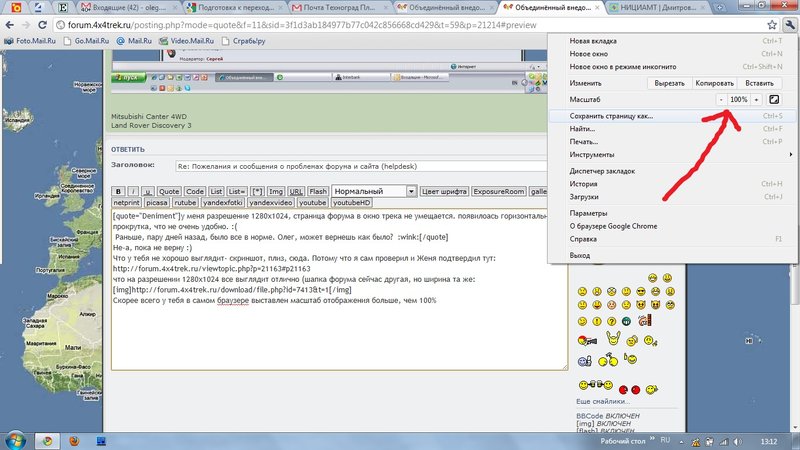Decrease zoom with the minus button
Screen dimensions: 800x450
[720, 100]
